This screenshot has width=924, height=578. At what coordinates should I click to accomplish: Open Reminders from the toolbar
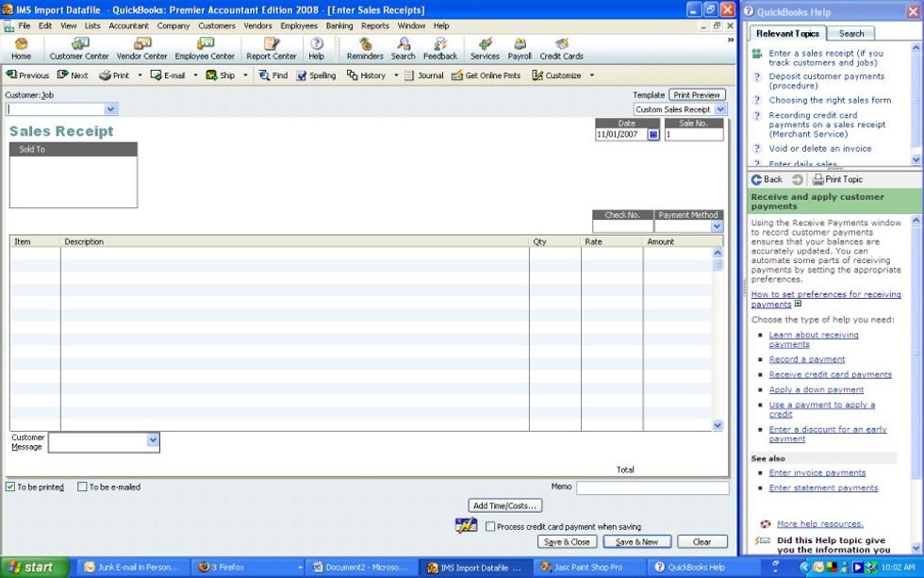(365, 49)
